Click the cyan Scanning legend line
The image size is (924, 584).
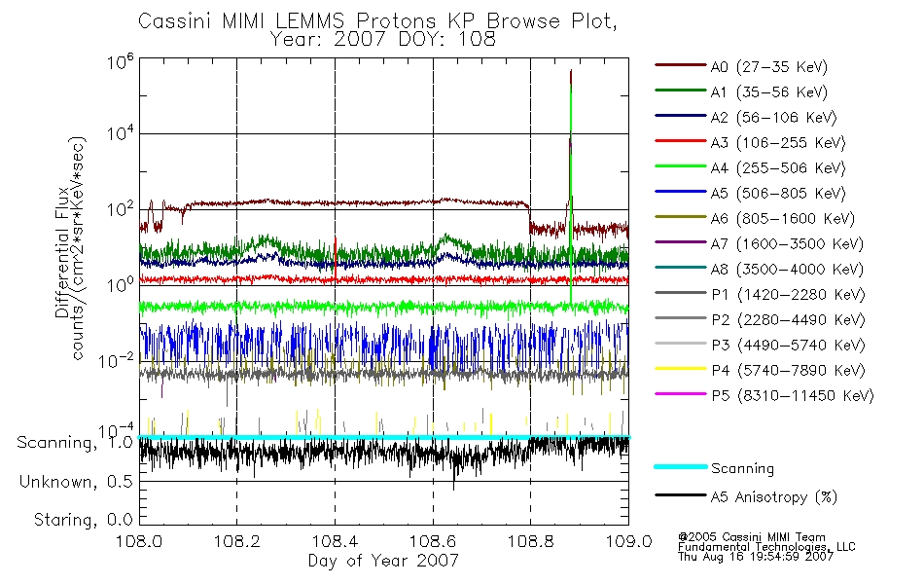681,466
